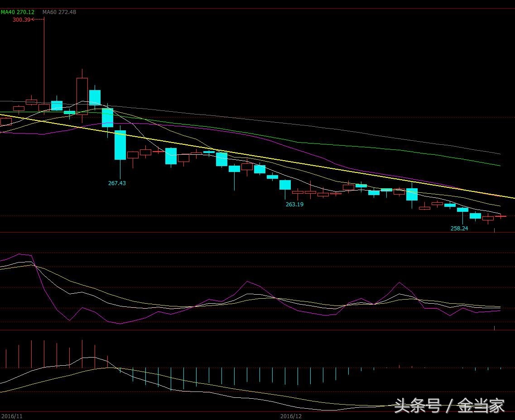The image size is (515, 420).
Task: Select the 300.39 high price marker
Action: [21, 19]
